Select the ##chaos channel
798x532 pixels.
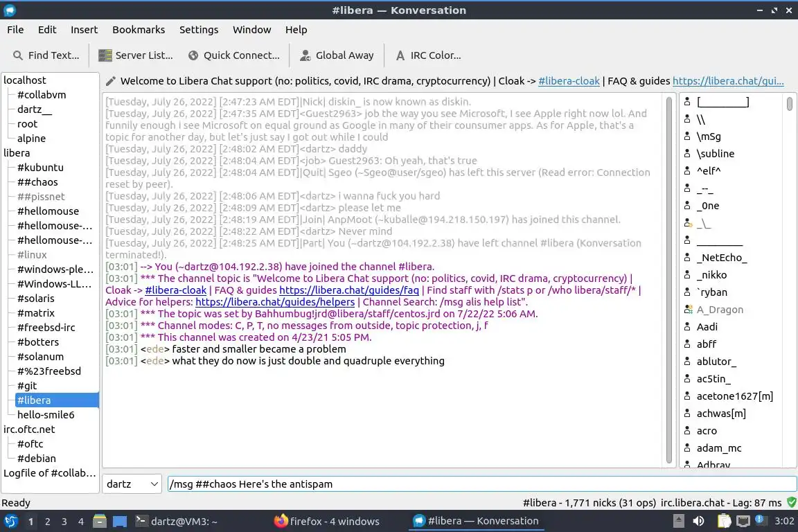click(37, 181)
